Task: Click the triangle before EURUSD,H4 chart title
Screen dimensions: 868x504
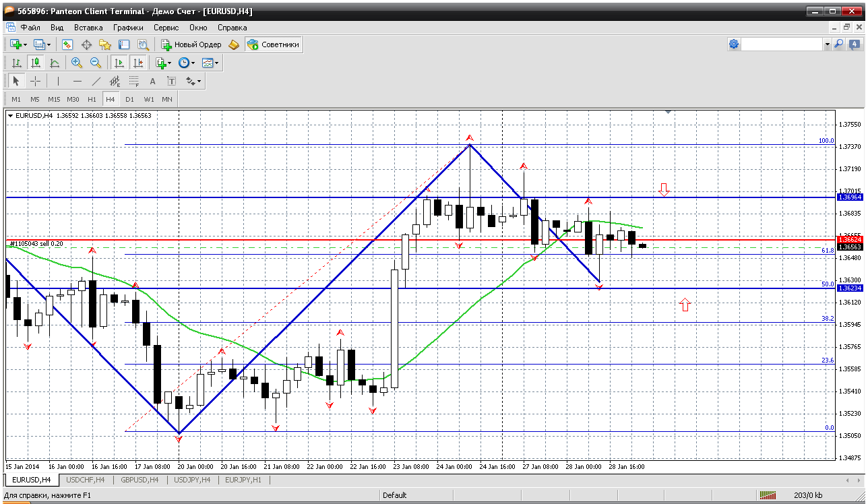Action: [x=10, y=116]
